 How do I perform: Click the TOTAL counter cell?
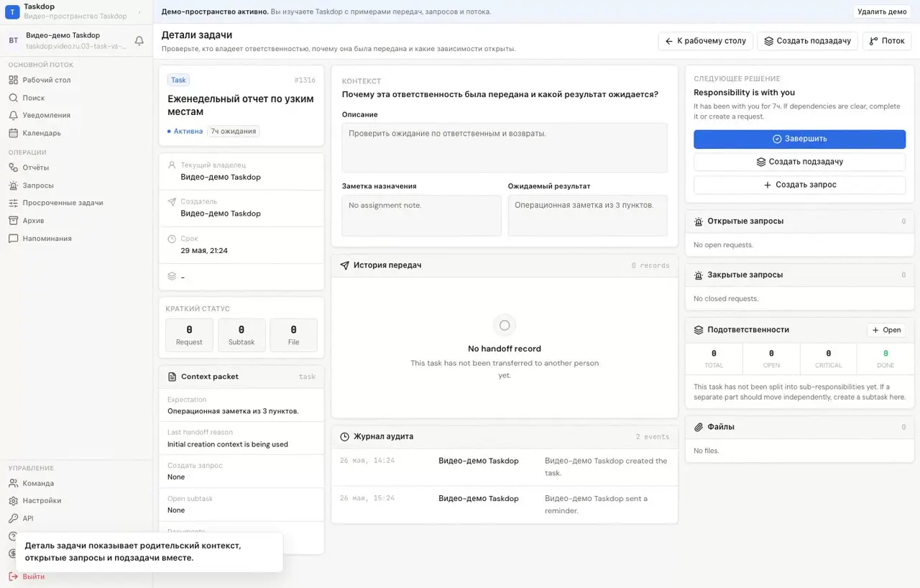click(x=714, y=359)
